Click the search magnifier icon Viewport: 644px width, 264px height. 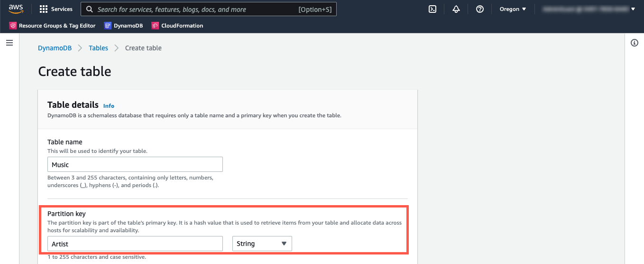click(90, 9)
